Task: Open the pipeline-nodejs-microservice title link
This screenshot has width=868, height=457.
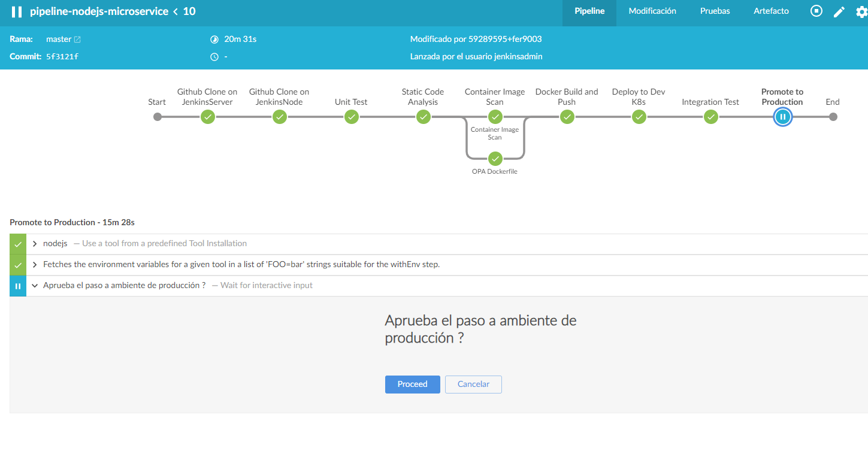Action: point(99,11)
